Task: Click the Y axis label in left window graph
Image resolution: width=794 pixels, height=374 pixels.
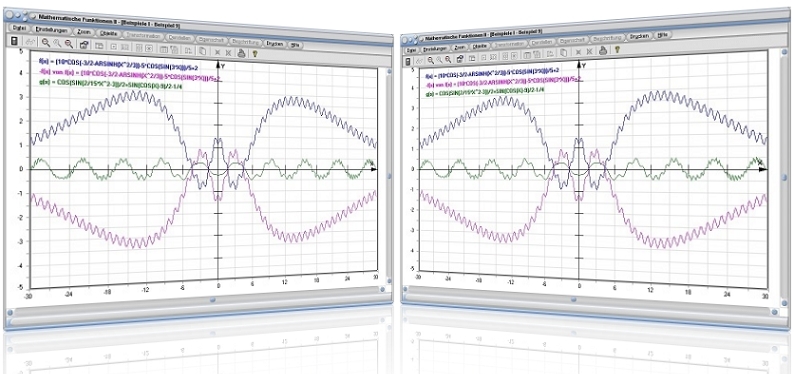Action: pyautogui.click(x=223, y=65)
